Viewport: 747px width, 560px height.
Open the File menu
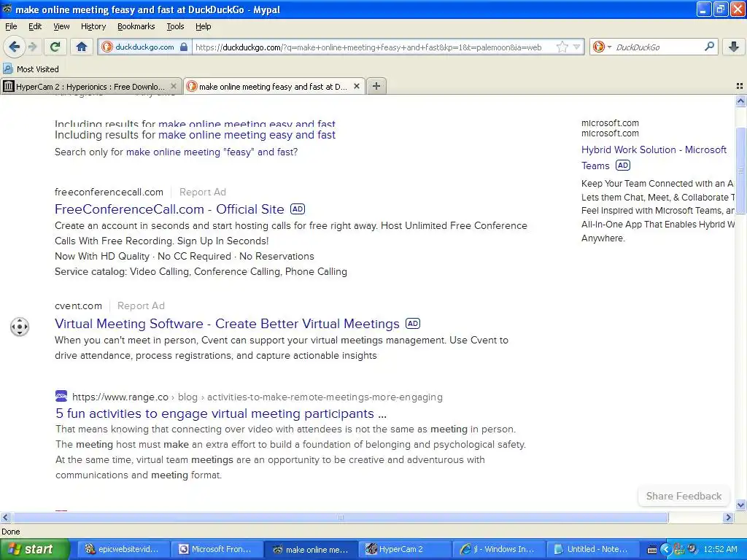coord(11,26)
